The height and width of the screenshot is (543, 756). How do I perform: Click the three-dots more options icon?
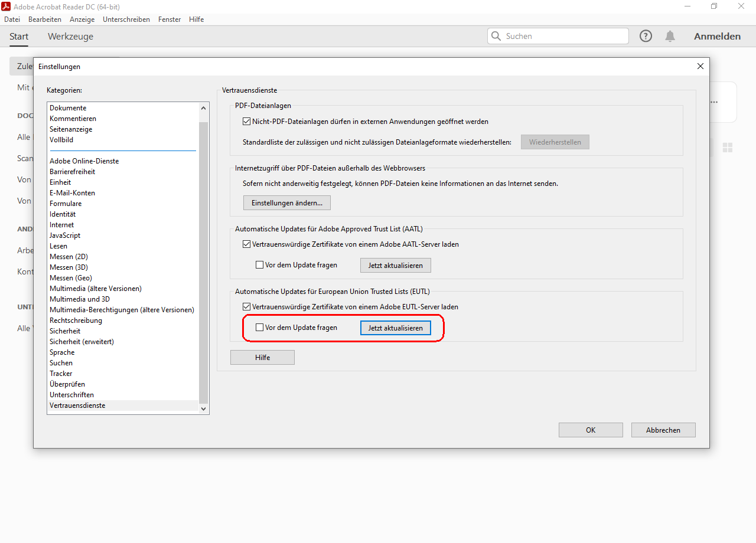[714, 102]
